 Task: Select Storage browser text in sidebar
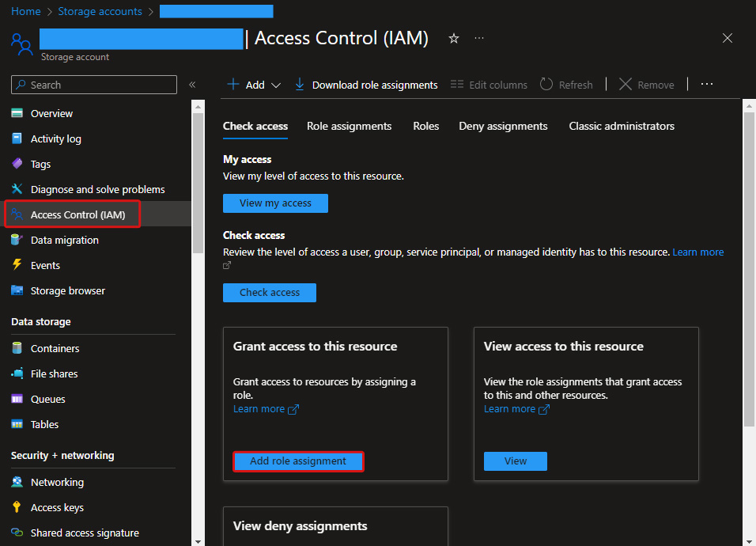tap(67, 290)
